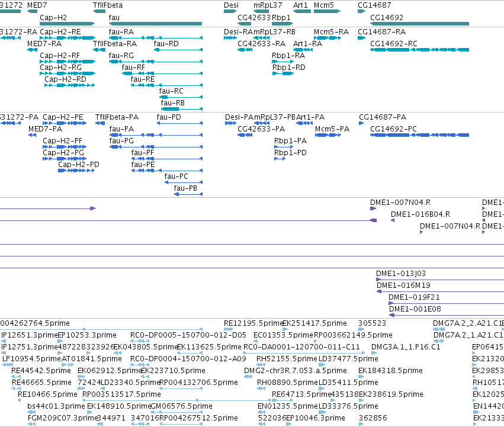Image resolution: width=504 pixels, height=427 pixels.
Task: Click the MED7-RA transcript label
Action: pyautogui.click(x=44, y=44)
